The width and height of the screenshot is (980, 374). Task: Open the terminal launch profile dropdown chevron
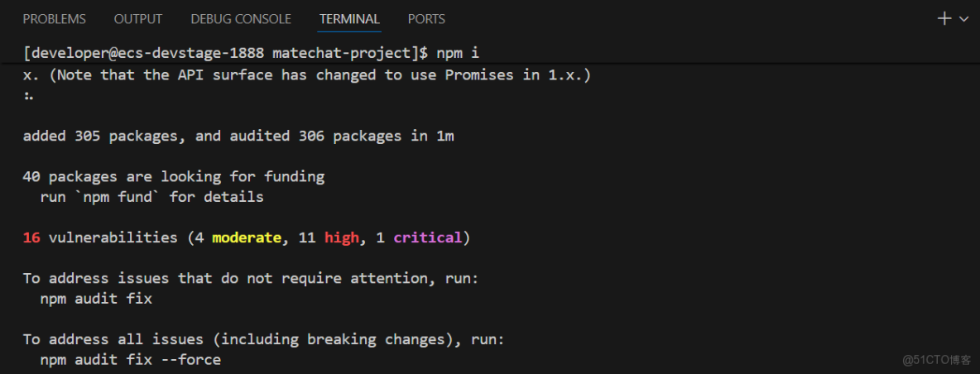[963, 19]
